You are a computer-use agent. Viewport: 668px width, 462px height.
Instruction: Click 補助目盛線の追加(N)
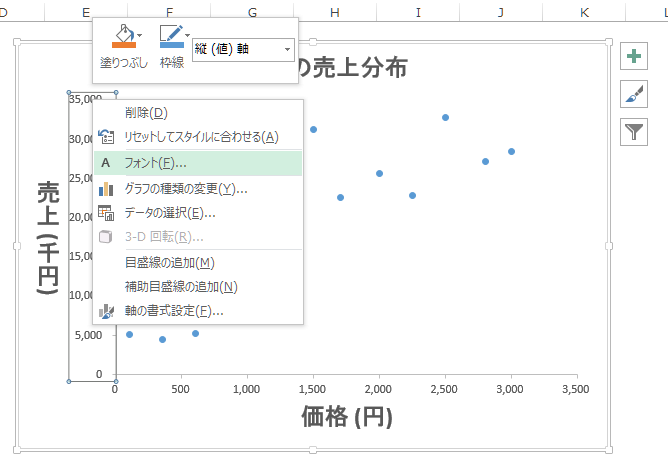pyautogui.click(x=198, y=287)
